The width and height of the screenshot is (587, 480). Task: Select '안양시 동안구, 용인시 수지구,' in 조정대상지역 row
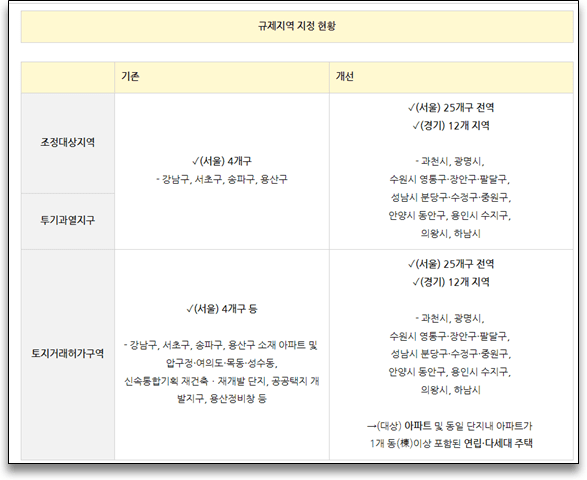450,215
